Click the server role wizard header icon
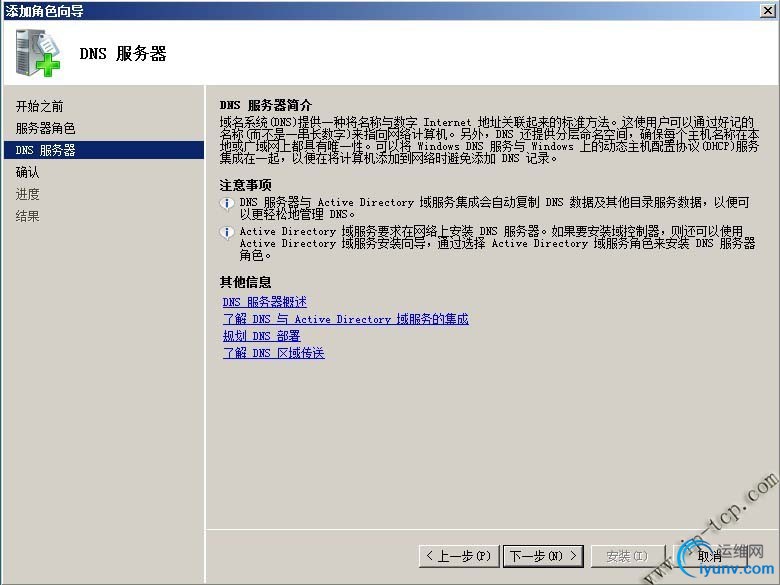 click(38, 52)
